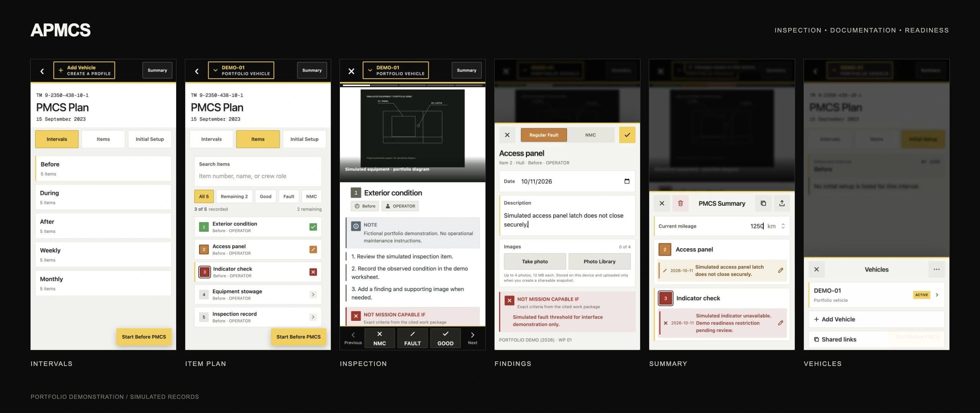Expand Inspection record row chevron
The width and height of the screenshot is (980, 413).
pos(313,317)
